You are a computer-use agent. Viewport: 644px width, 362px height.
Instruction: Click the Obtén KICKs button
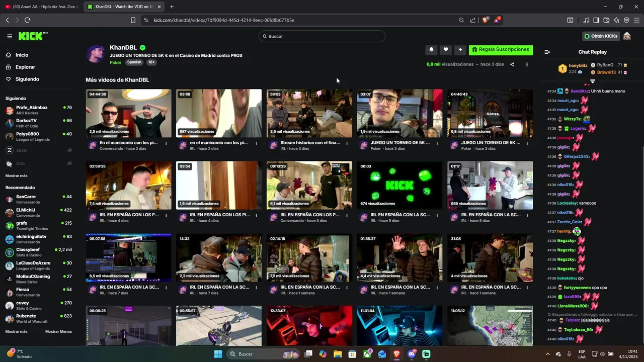click(601, 36)
